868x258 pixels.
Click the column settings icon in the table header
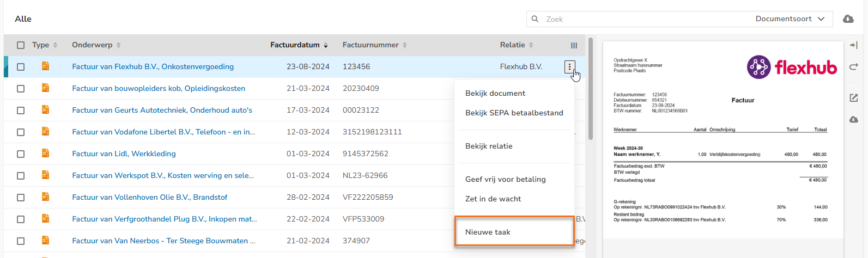coord(574,45)
